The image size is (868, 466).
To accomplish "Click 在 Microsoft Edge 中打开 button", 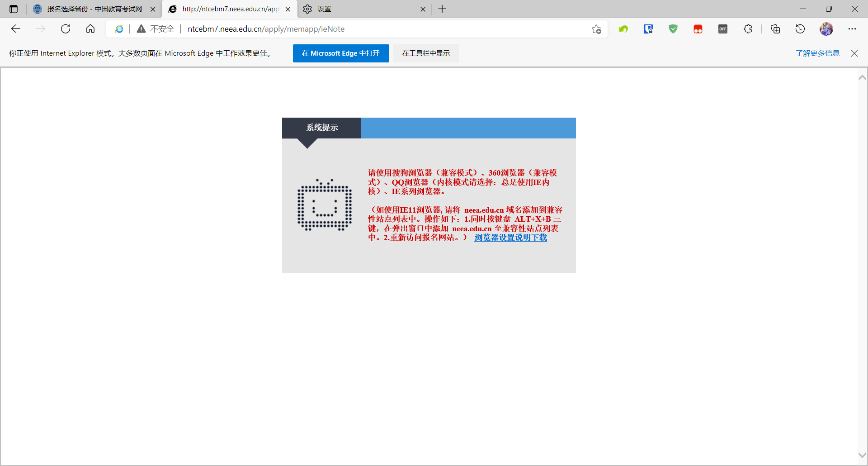I will click(341, 53).
